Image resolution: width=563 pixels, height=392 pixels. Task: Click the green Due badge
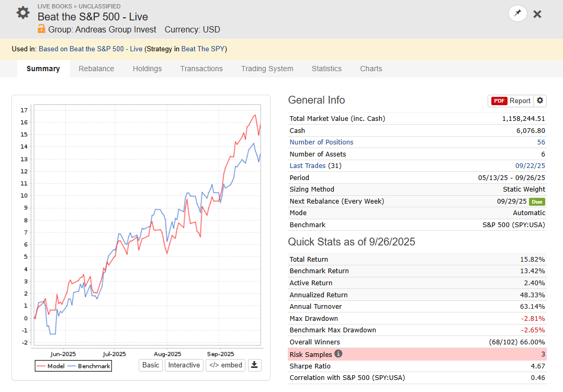click(537, 201)
